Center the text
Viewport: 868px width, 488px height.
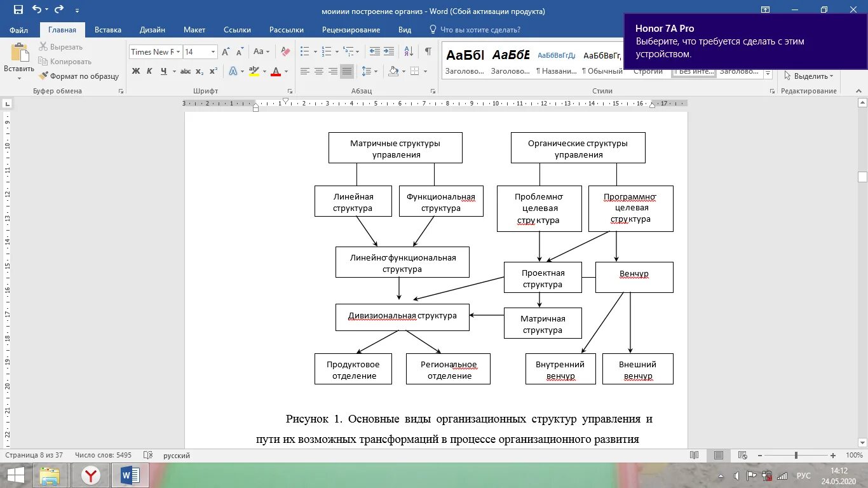click(319, 71)
